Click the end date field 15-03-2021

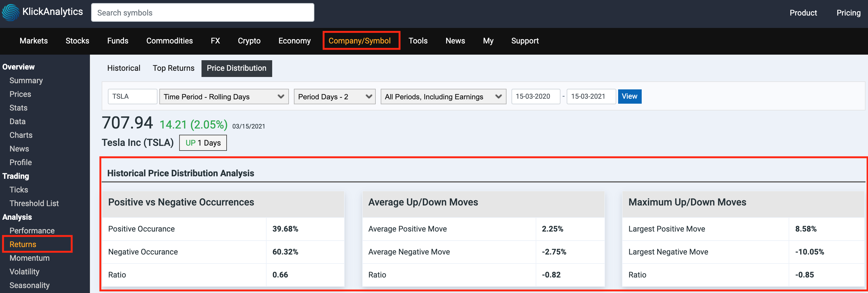[591, 97]
